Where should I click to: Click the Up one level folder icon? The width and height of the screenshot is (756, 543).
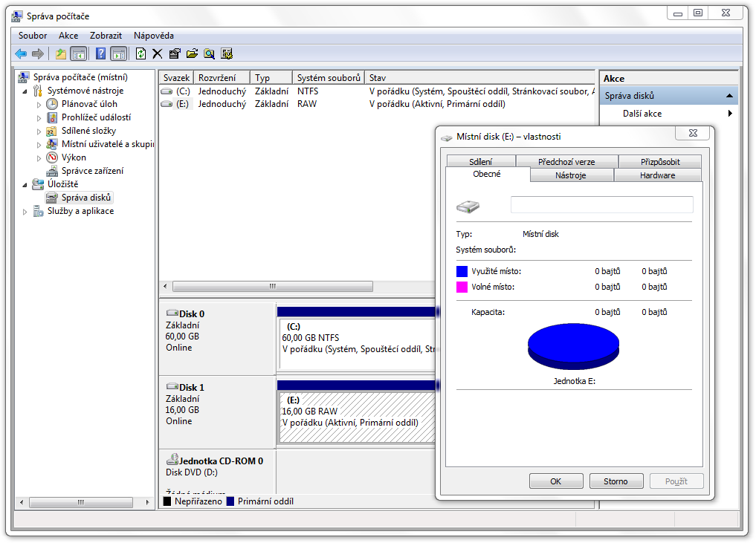pyautogui.click(x=61, y=53)
